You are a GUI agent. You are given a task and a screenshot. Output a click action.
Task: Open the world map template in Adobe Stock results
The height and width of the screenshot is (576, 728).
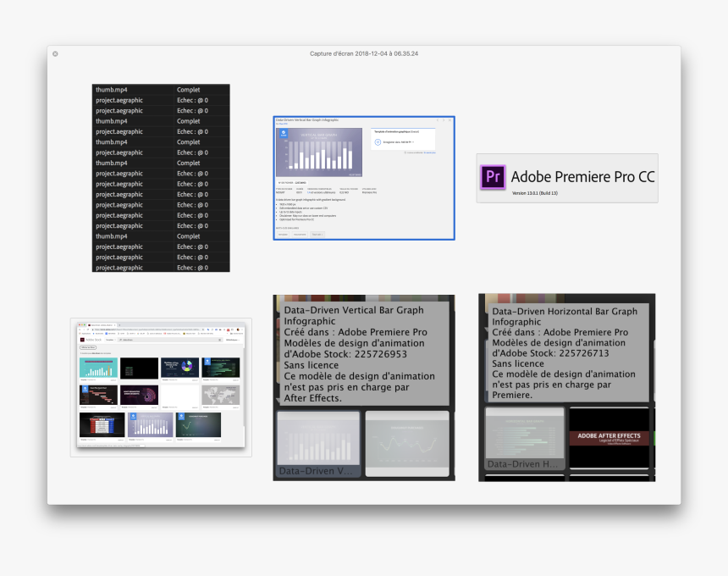tap(220, 395)
